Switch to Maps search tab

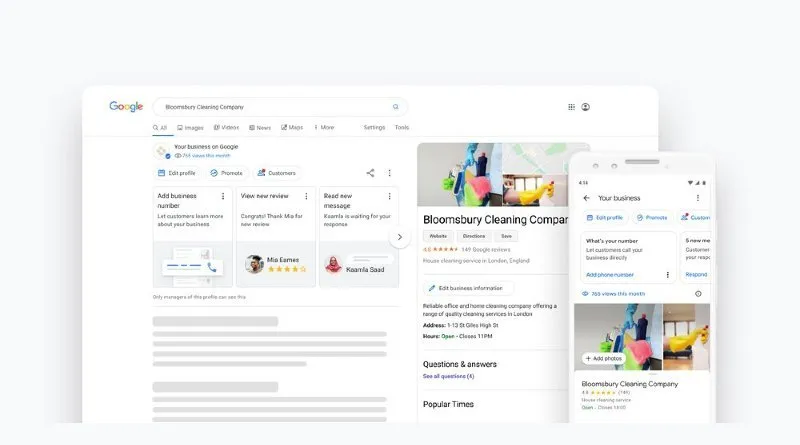[292, 128]
